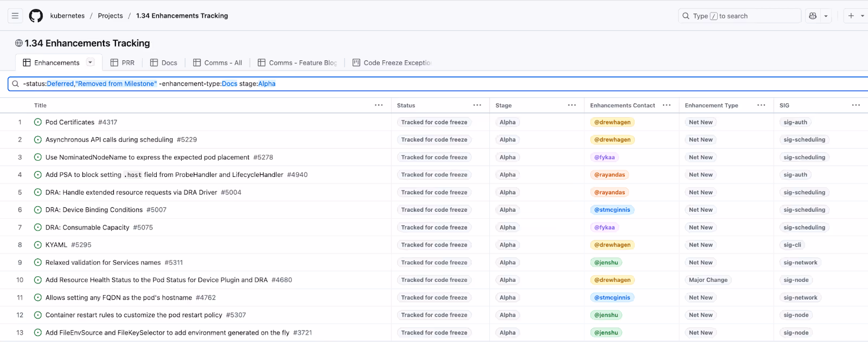868x342 pixels.
Task: Click @jenshu contact in Relaxed validation row
Action: [606, 262]
